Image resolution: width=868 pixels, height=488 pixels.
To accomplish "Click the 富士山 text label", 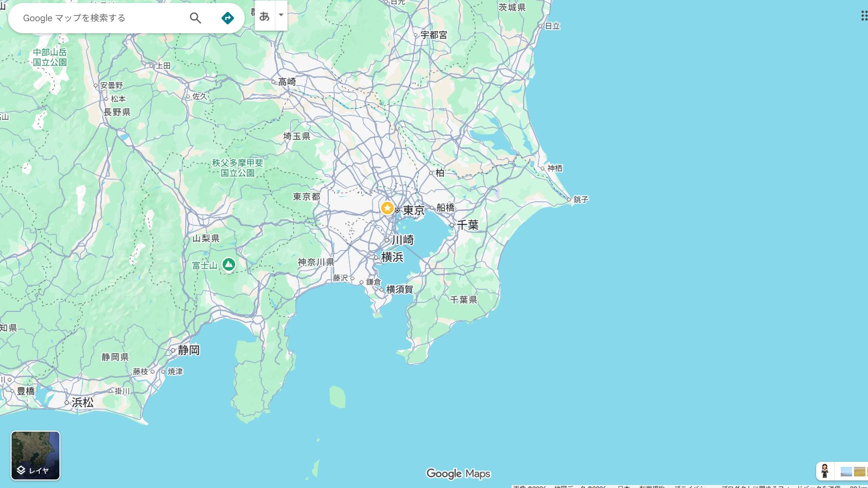I will click(204, 265).
